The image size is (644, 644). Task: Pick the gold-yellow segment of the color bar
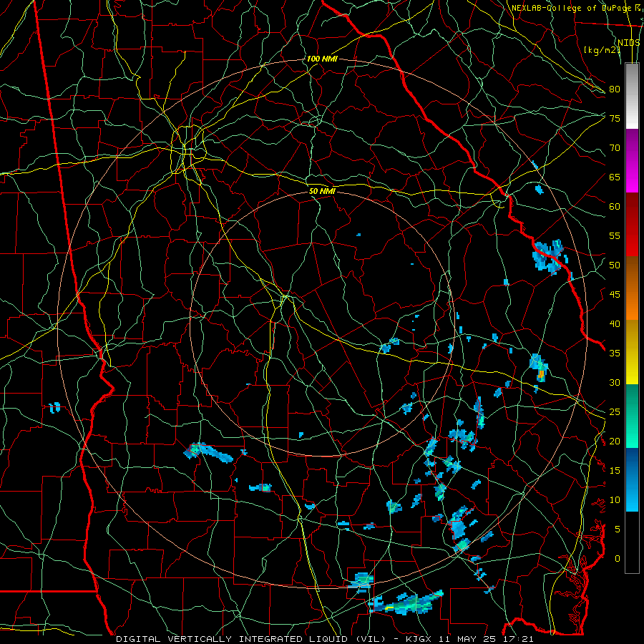(632, 352)
